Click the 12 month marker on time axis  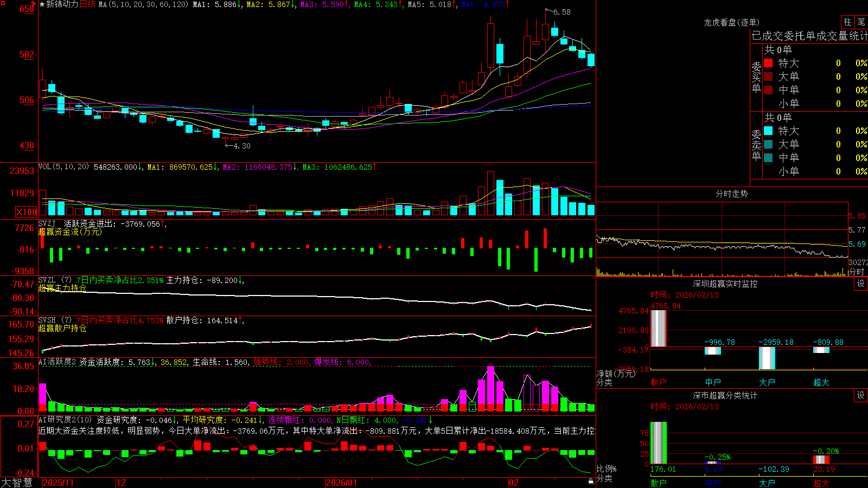[122, 483]
